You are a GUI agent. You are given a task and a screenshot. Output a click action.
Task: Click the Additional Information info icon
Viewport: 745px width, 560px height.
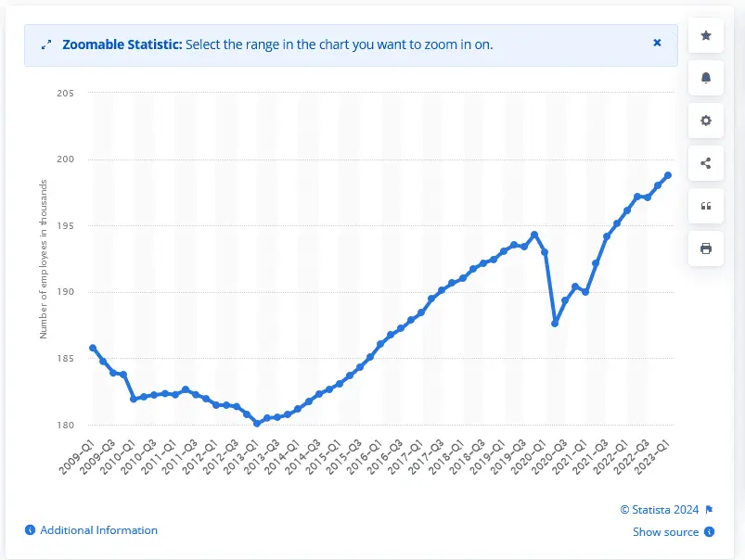point(30,530)
